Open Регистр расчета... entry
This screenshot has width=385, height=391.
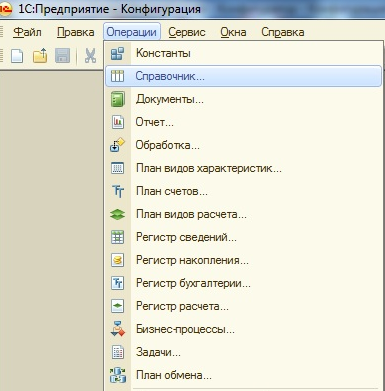coord(244,306)
